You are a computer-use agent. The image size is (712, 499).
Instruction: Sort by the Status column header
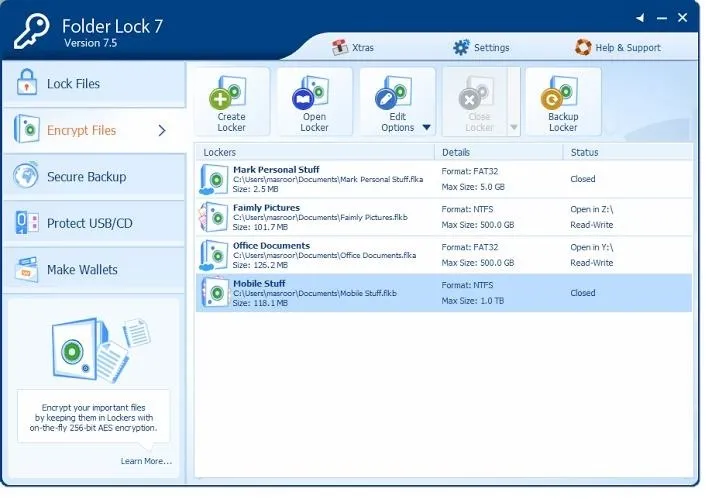(628, 153)
